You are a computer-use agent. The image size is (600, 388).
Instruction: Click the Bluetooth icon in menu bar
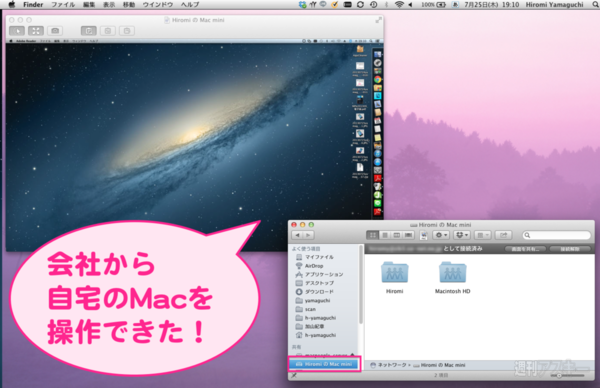(386, 5)
